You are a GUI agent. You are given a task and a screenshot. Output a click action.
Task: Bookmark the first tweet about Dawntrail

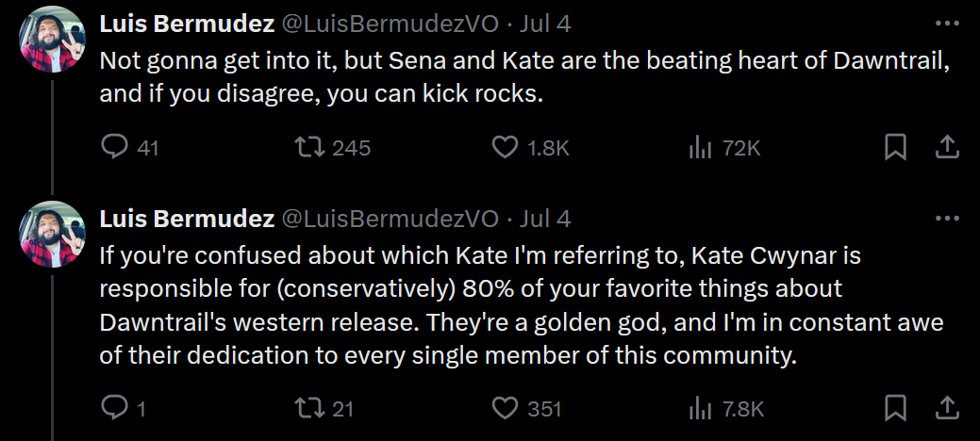(895, 148)
